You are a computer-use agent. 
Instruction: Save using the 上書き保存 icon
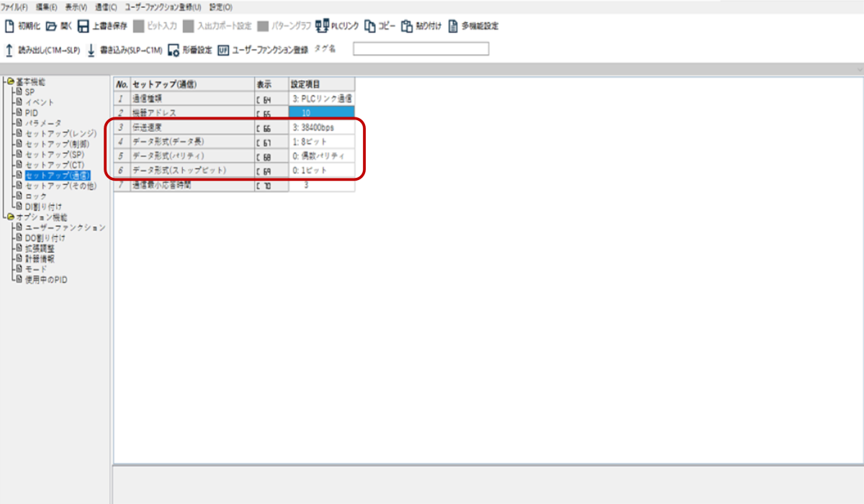point(84,27)
